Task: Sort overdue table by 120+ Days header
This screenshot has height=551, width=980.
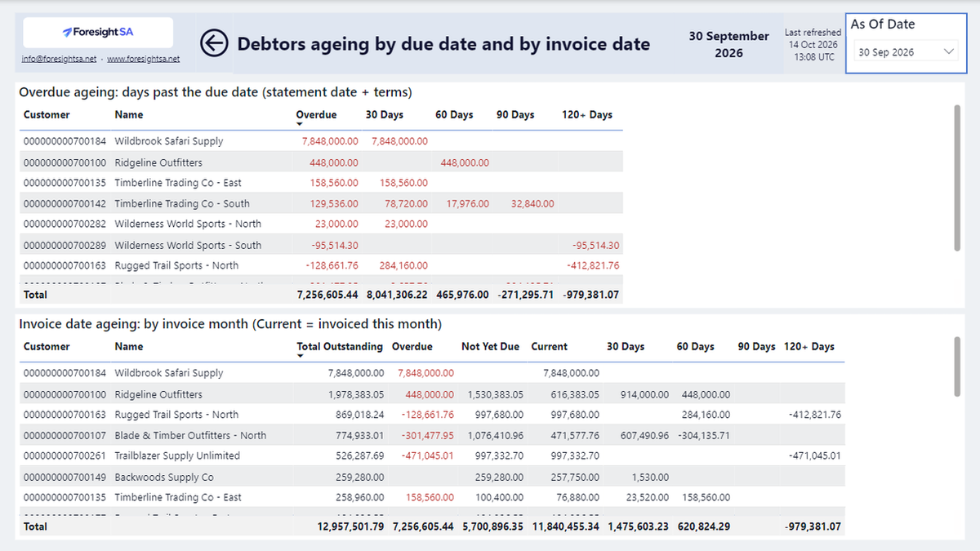Action: click(x=587, y=115)
